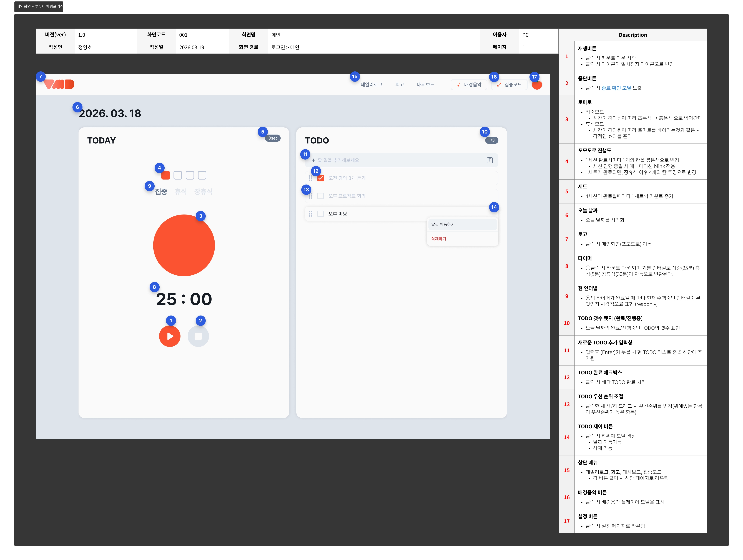
Task: Click the first filled pomodoro progress square
Action: pos(166,175)
